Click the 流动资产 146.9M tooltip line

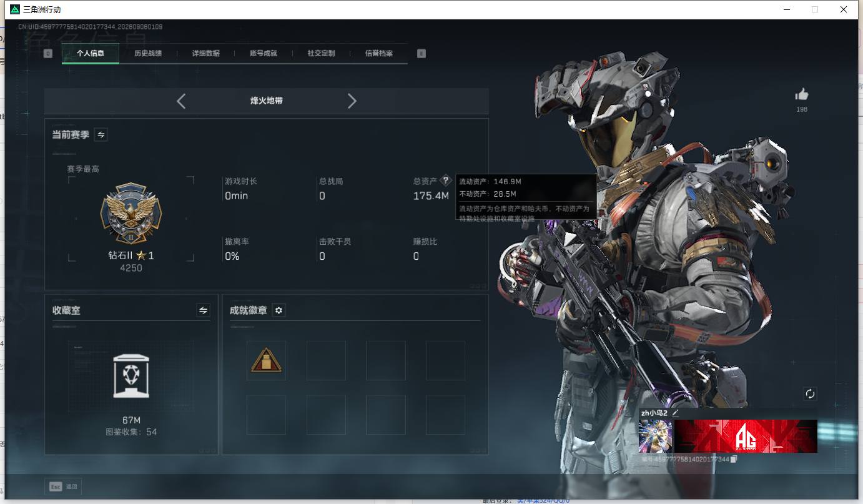490,182
